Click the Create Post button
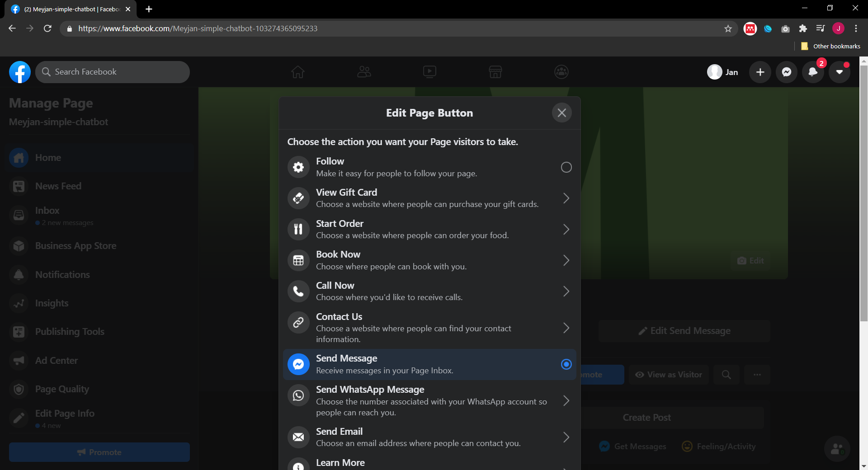 647,418
